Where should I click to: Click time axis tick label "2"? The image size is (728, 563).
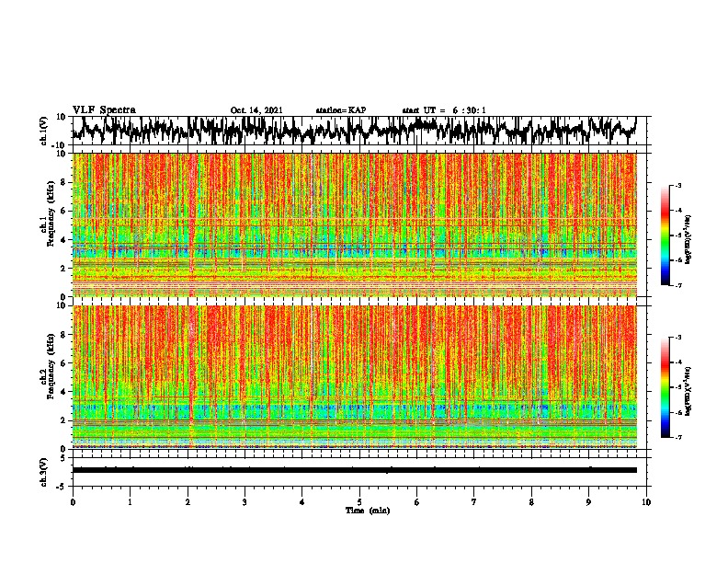pos(188,502)
